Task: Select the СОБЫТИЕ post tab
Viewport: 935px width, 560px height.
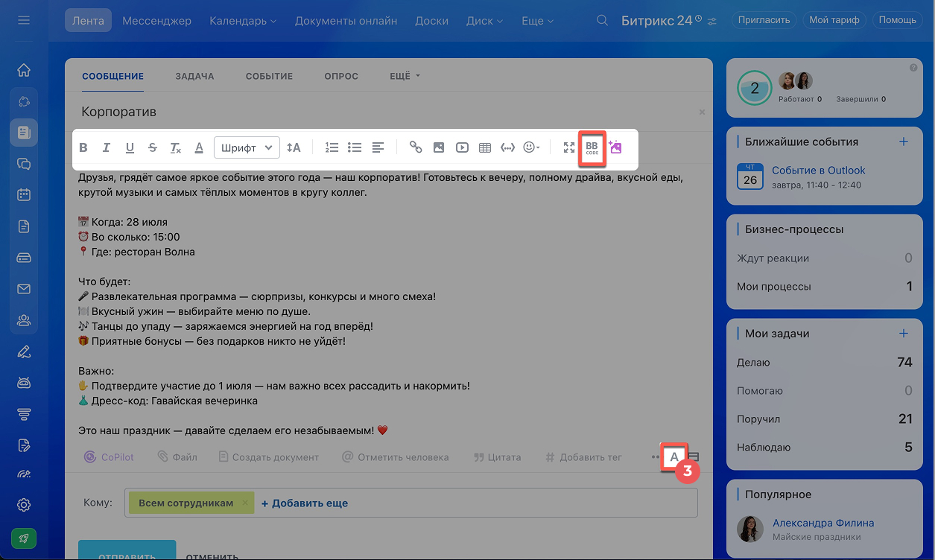Action: coord(269,76)
